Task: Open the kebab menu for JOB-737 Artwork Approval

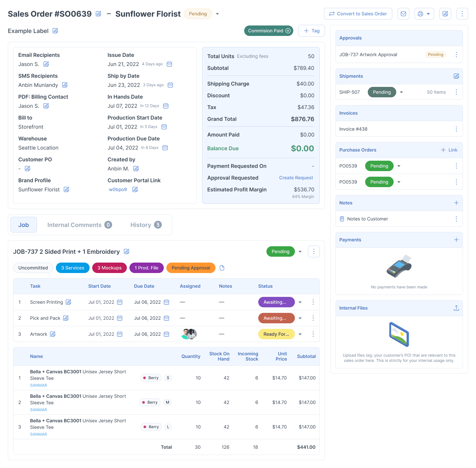Action: click(456, 55)
